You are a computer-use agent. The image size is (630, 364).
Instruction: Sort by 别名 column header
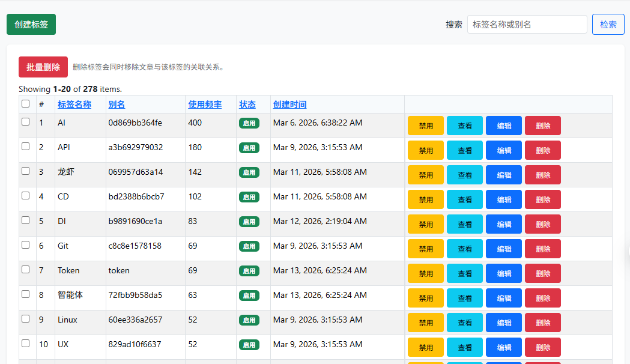117,105
